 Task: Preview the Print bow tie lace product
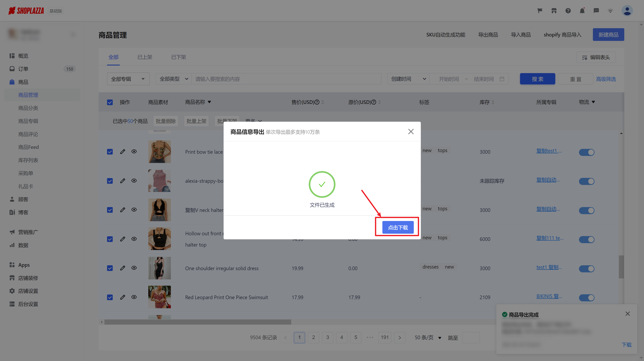tap(134, 152)
